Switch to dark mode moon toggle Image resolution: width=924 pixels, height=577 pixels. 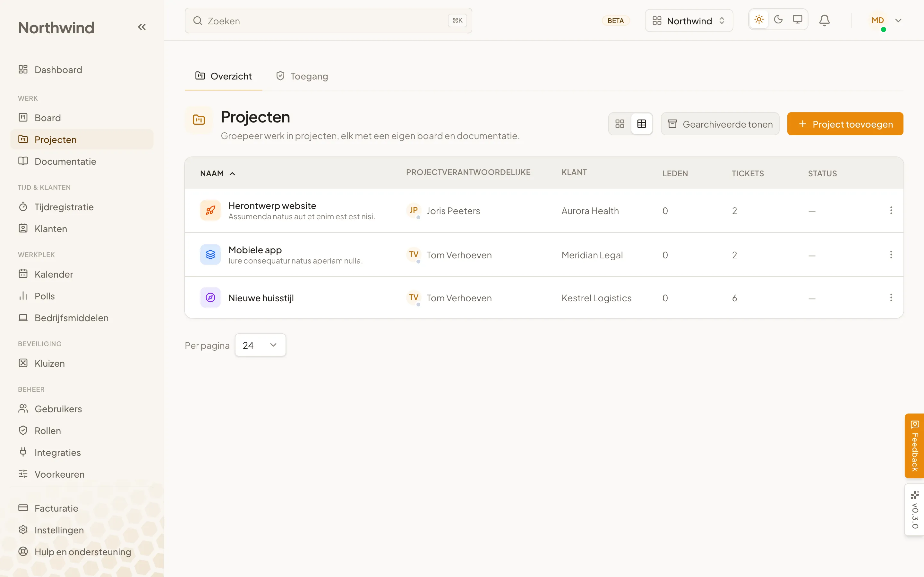(778, 20)
